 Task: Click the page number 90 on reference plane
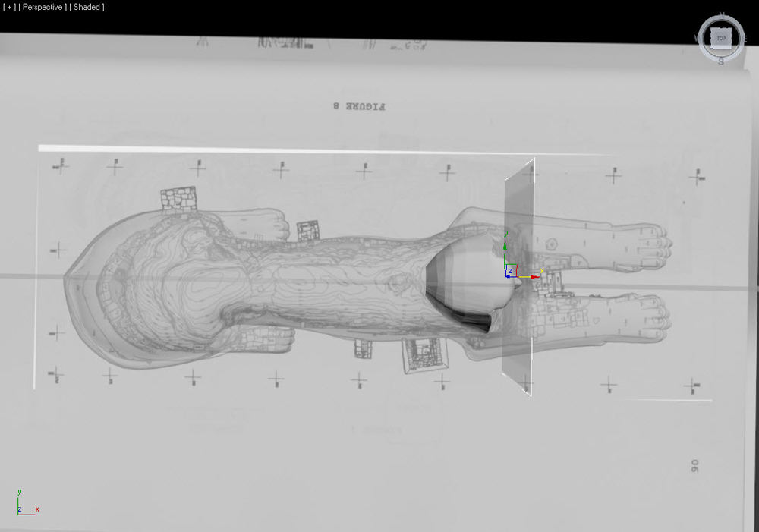coord(694,466)
